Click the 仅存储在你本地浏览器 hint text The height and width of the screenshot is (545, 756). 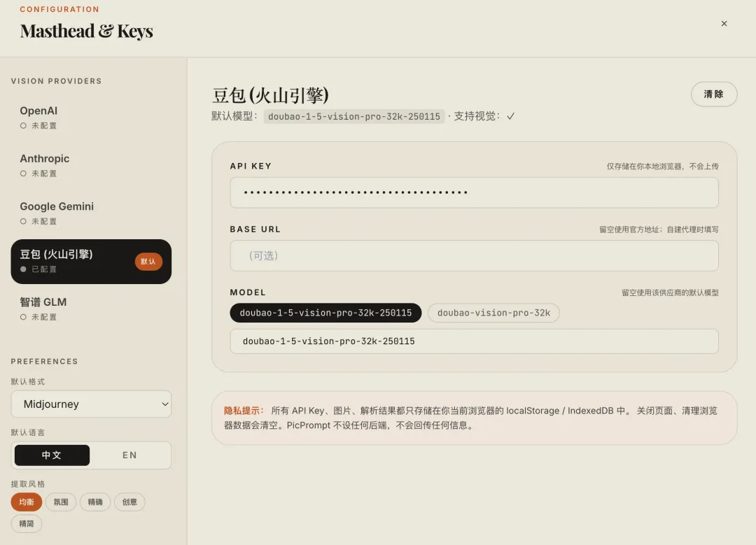(x=662, y=167)
